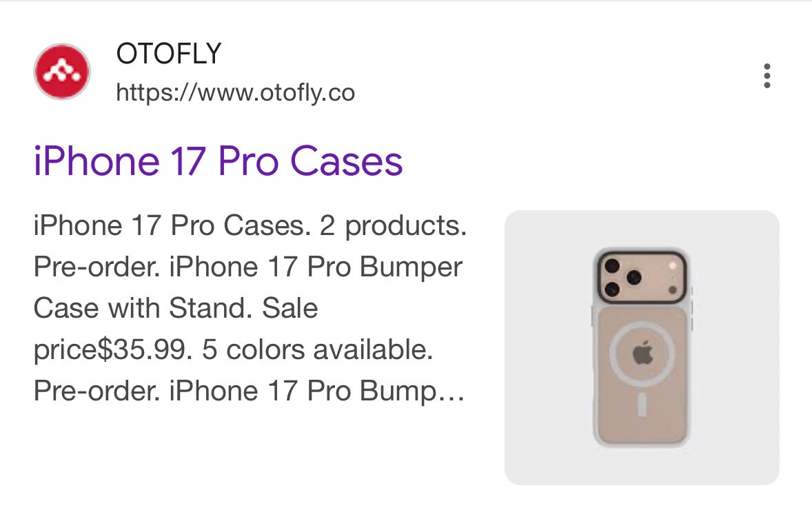Click the MagSafe ring on the case image
The image size is (812, 510).
[x=612, y=353]
